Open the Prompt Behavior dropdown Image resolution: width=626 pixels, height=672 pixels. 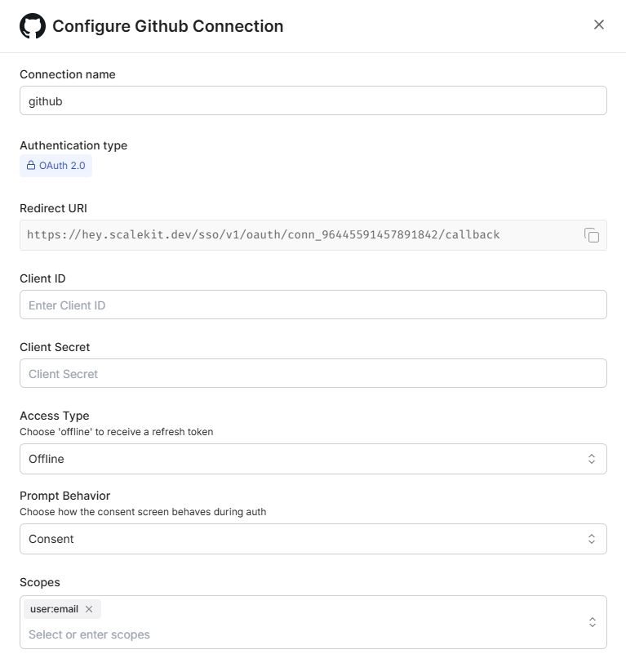(x=313, y=539)
